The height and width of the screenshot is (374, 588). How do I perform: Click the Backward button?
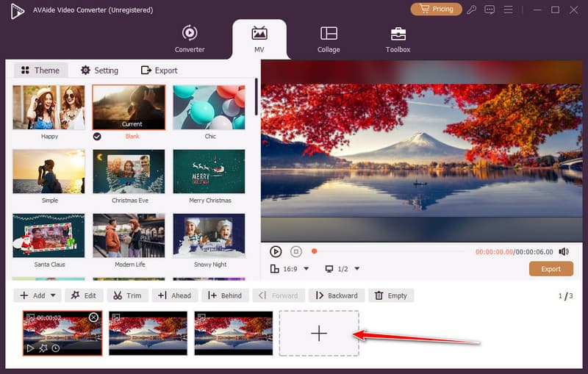(337, 295)
